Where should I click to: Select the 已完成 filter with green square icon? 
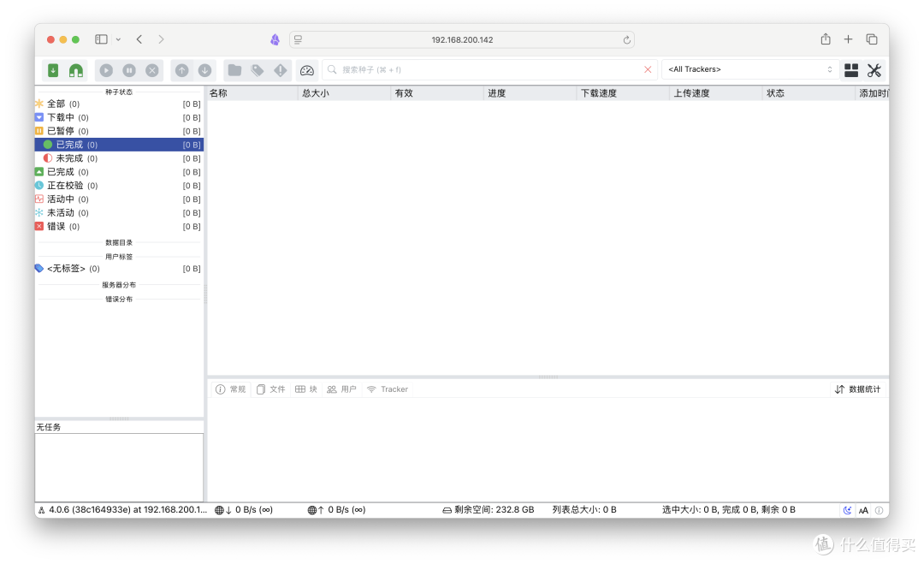click(x=118, y=171)
